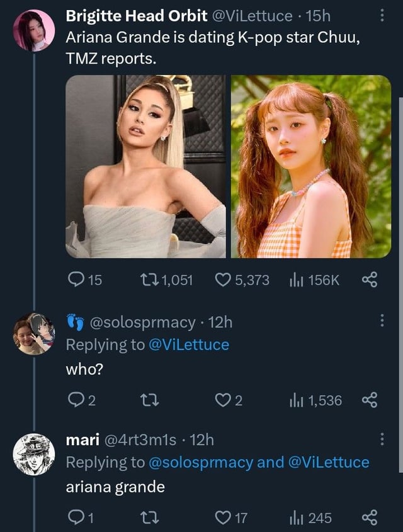Open the @ViLettuce mention link in solosprmacy's reply
This screenshot has width=403, height=532.
tap(188, 344)
